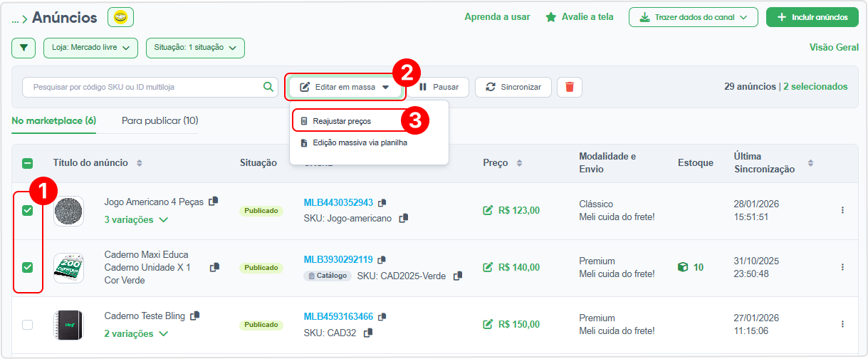This screenshot has height=359, width=868.
Task: Copy the ad ID MLB4430352943
Action: [x=382, y=203]
